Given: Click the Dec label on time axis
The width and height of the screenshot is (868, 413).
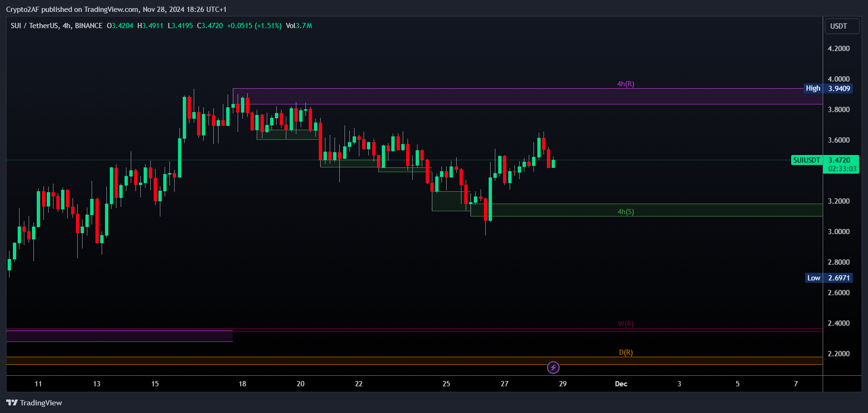Looking at the screenshot, I should [621, 384].
